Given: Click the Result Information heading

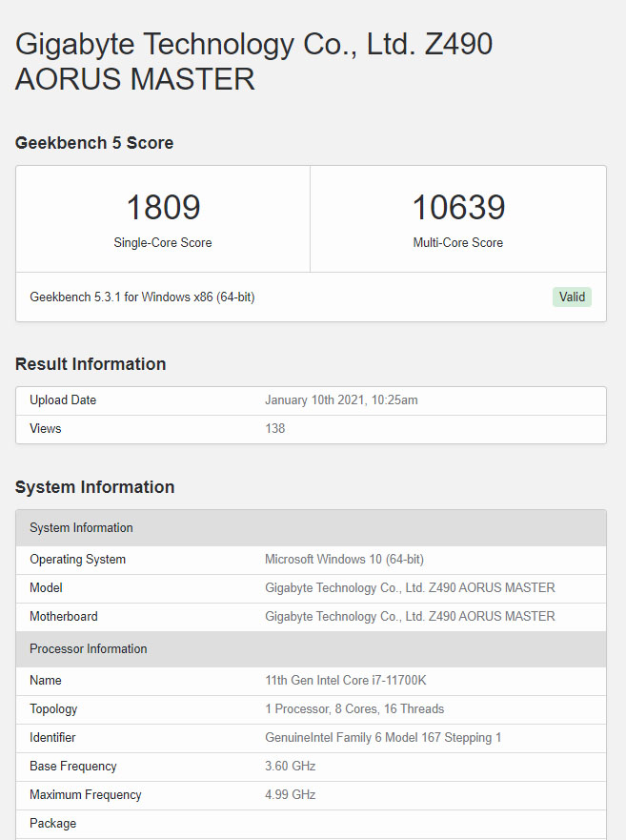Looking at the screenshot, I should click(91, 364).
